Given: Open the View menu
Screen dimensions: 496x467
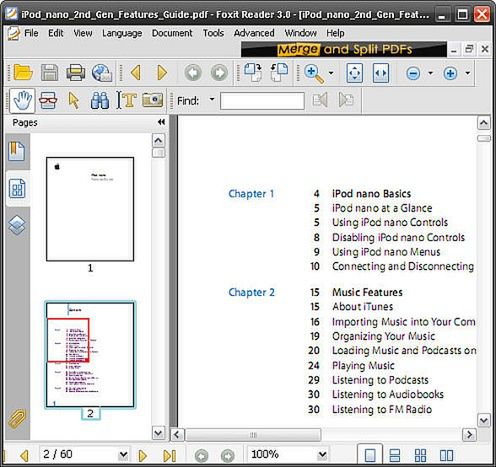Looking at the screenshot, I should [83, 33].
